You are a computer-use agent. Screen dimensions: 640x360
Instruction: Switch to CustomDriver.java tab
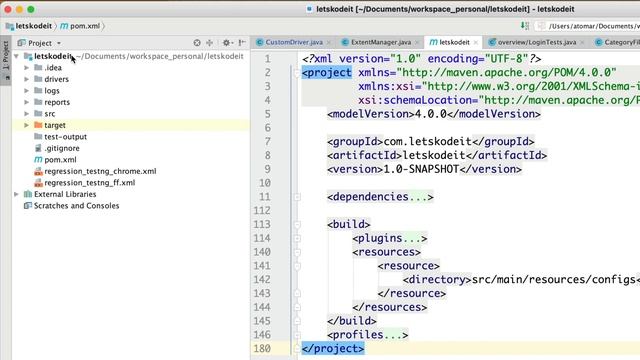pos(294,42)
